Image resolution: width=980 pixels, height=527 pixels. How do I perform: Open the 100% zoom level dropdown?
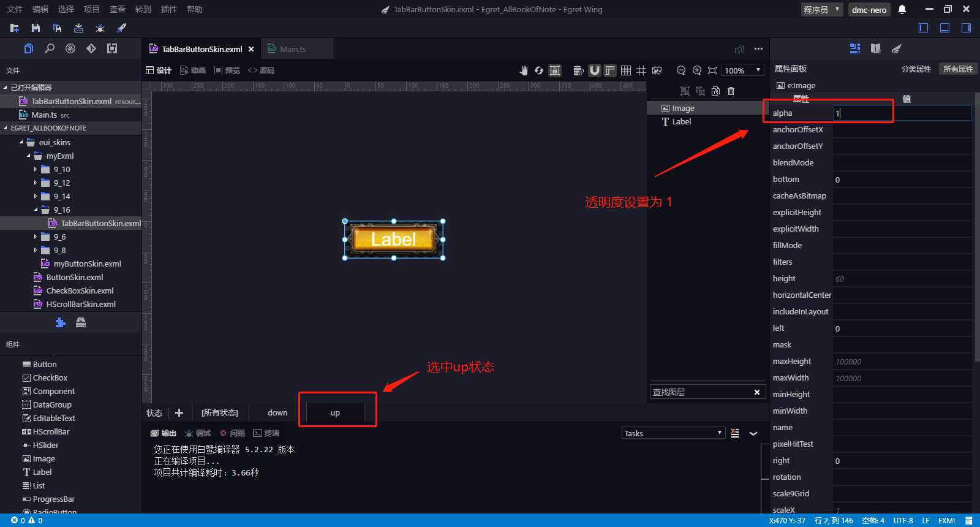(x=743, y=70)
